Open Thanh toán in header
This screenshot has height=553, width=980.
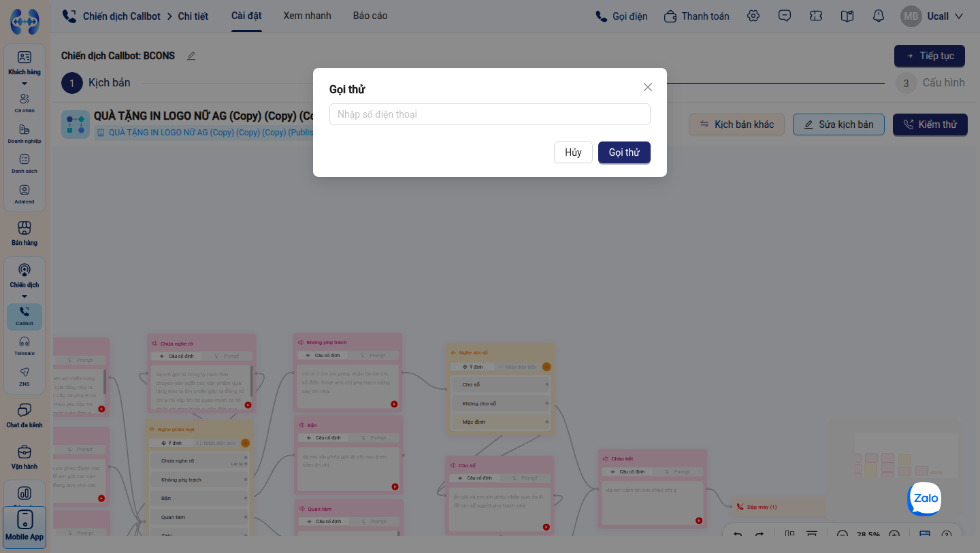[x=697, y=16]
